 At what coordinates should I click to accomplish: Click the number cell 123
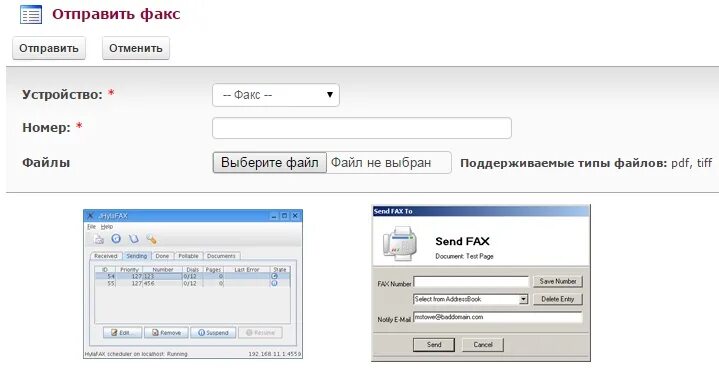point(163,277)
